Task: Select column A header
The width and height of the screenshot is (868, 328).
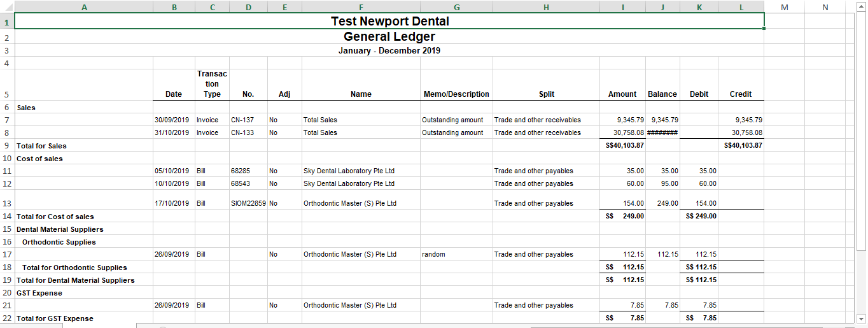Action: click(x=84, y=7)
